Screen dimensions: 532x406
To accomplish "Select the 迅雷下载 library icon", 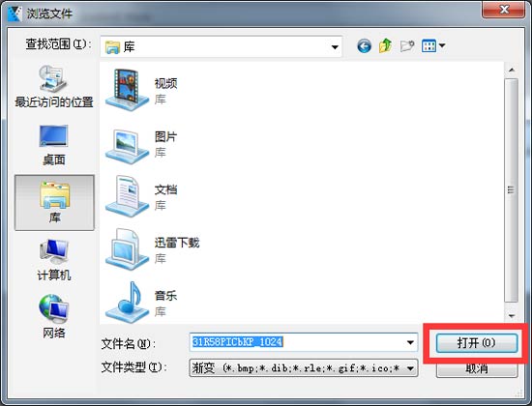I will coord(127,249).
